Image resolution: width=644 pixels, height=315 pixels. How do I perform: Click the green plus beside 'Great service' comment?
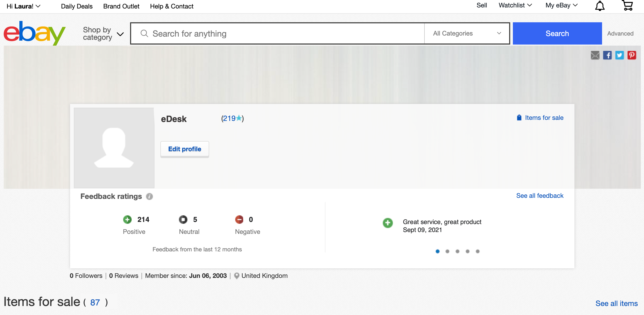(x=388, y=223)
